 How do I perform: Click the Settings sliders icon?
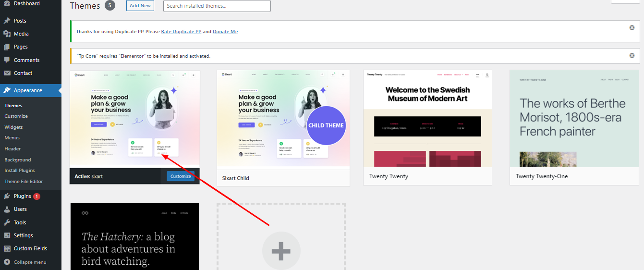(7, 235)
